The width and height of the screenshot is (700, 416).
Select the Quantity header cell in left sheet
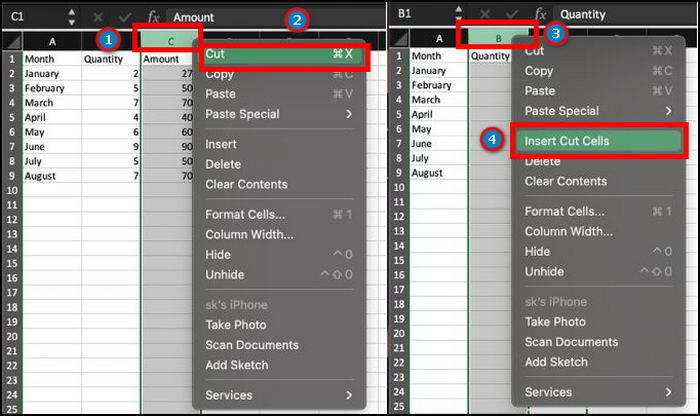tap(111, 59)
